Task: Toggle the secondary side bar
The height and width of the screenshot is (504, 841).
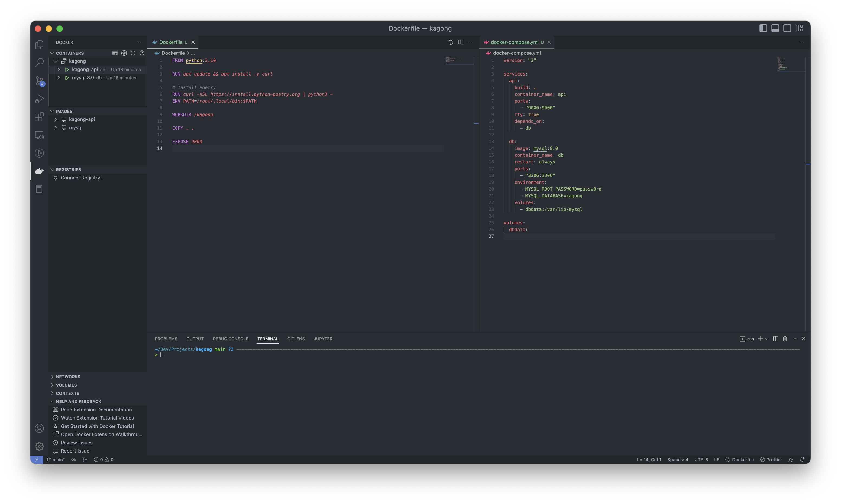Action: coord(787,28)
